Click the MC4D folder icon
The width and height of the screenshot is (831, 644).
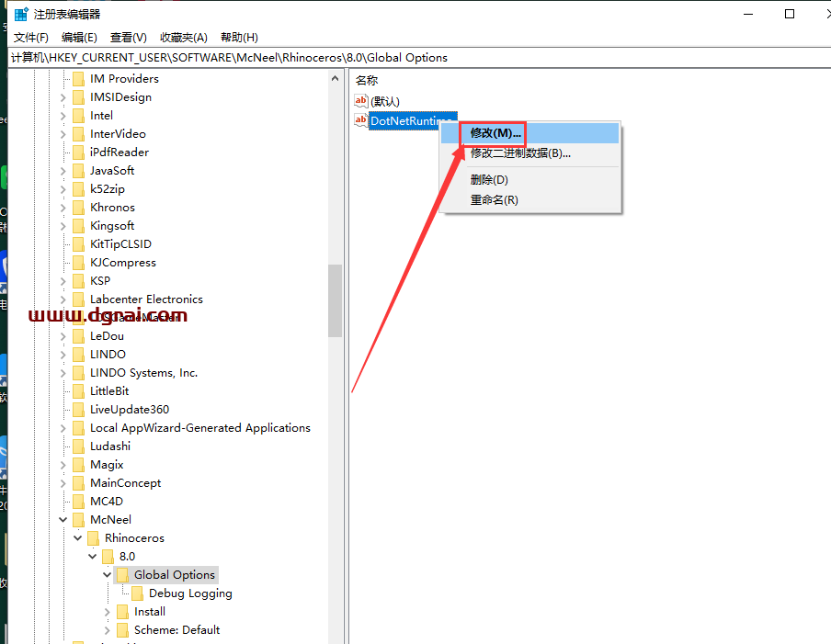click(x=78, y=501)
